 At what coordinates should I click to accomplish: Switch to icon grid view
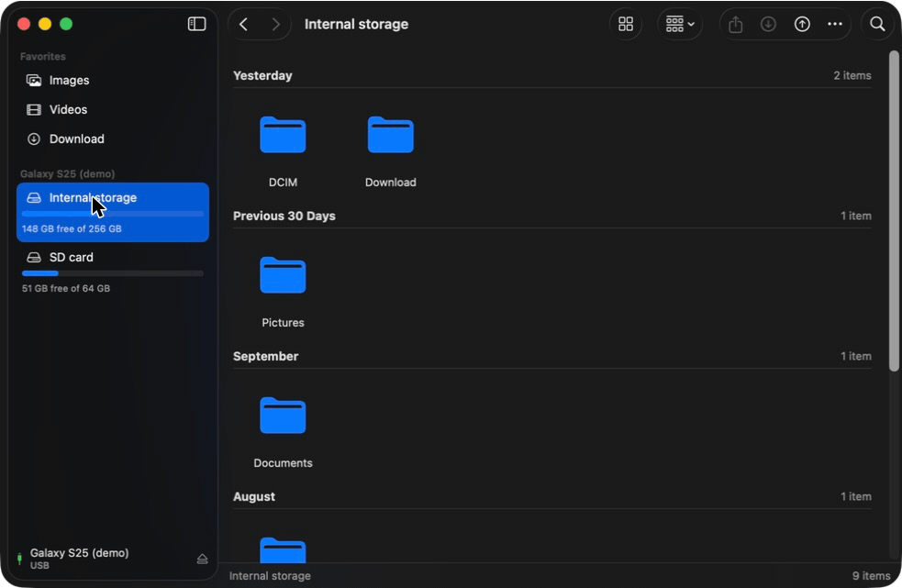click(625, 24)
